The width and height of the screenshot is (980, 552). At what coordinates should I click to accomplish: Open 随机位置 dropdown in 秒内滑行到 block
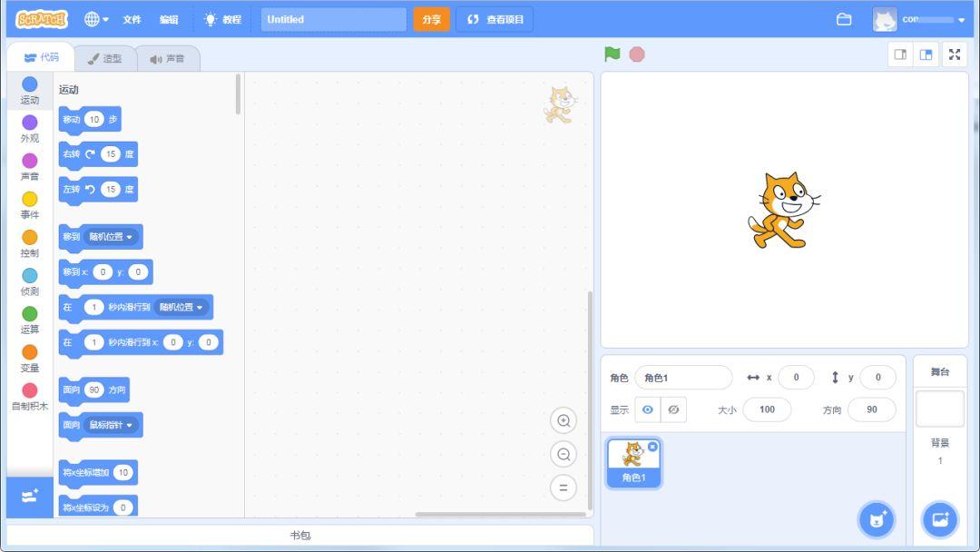pyautogui.click(x=181, y=307)
